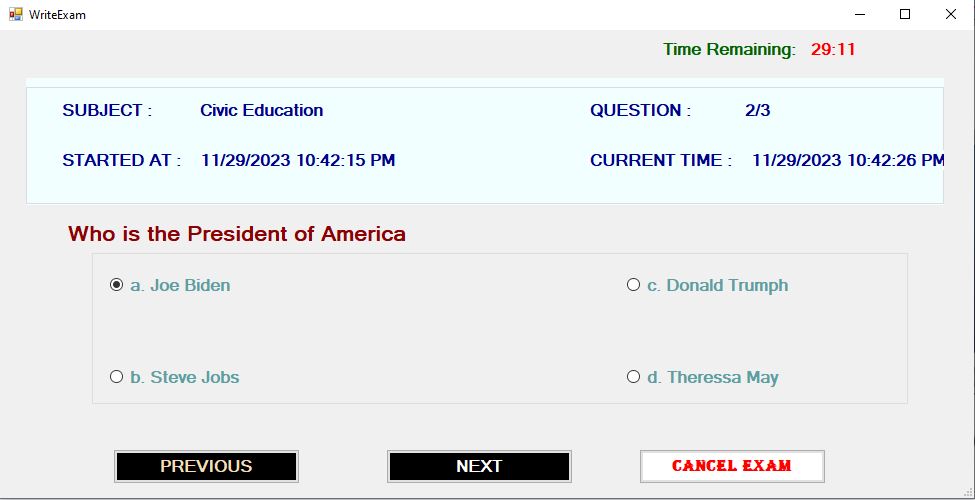
Task: Click the question counter 2/3
Action: click(x=757, y=111)
